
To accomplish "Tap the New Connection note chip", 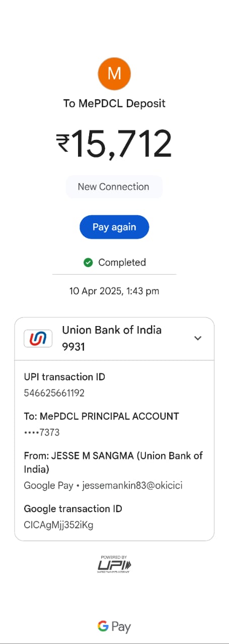I will 114,187.
